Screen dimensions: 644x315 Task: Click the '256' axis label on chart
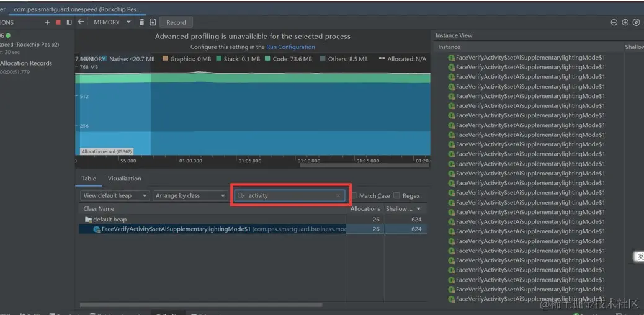pos(84,126)
